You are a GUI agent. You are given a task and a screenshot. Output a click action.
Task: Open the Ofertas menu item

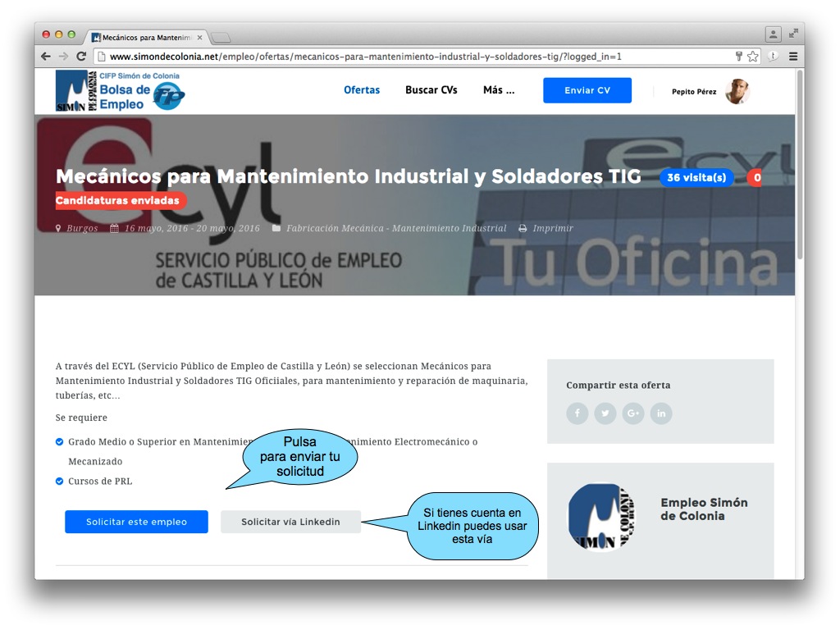pyautogui.click(x=362, y=90)
